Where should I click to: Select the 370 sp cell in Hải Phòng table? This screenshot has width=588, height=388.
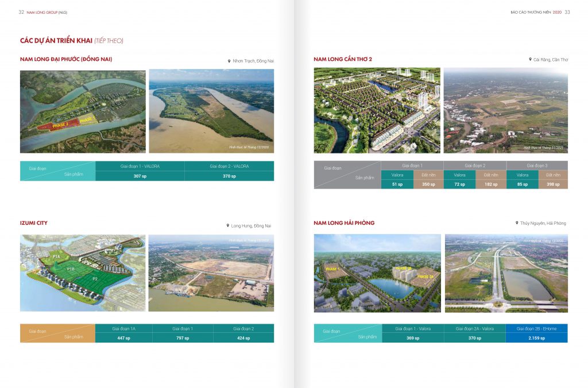pyautogui.click(x=475, y=338)
